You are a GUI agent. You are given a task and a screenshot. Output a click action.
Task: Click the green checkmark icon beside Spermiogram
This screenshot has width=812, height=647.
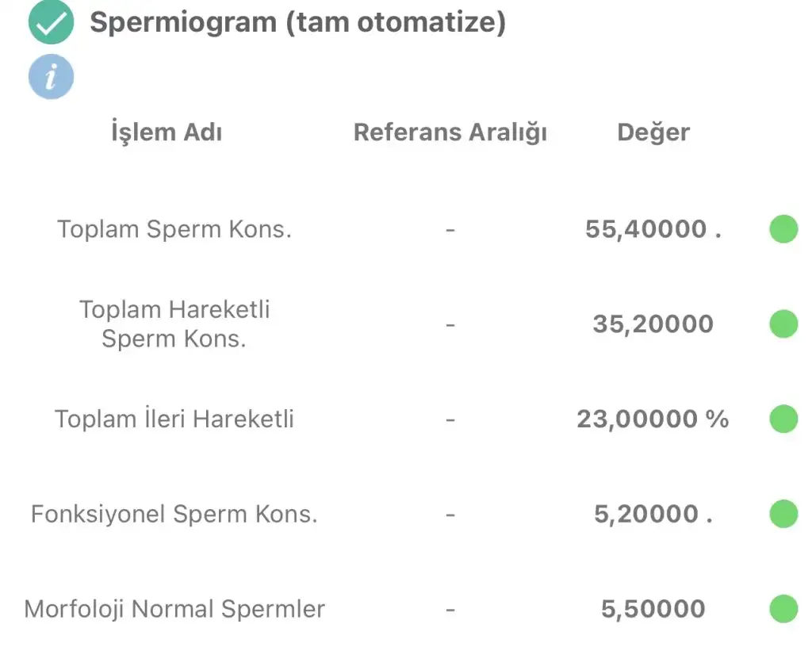[x=51, y=23]
